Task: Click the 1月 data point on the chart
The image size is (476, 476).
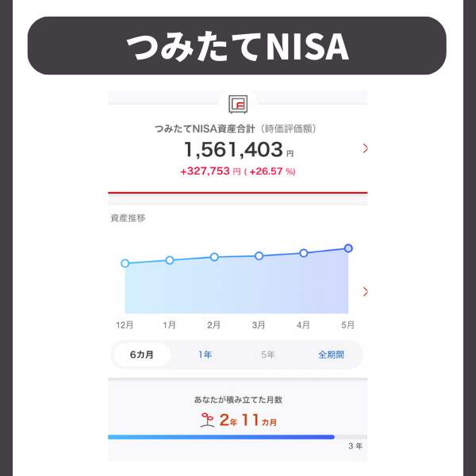Action: coord(170,260)
